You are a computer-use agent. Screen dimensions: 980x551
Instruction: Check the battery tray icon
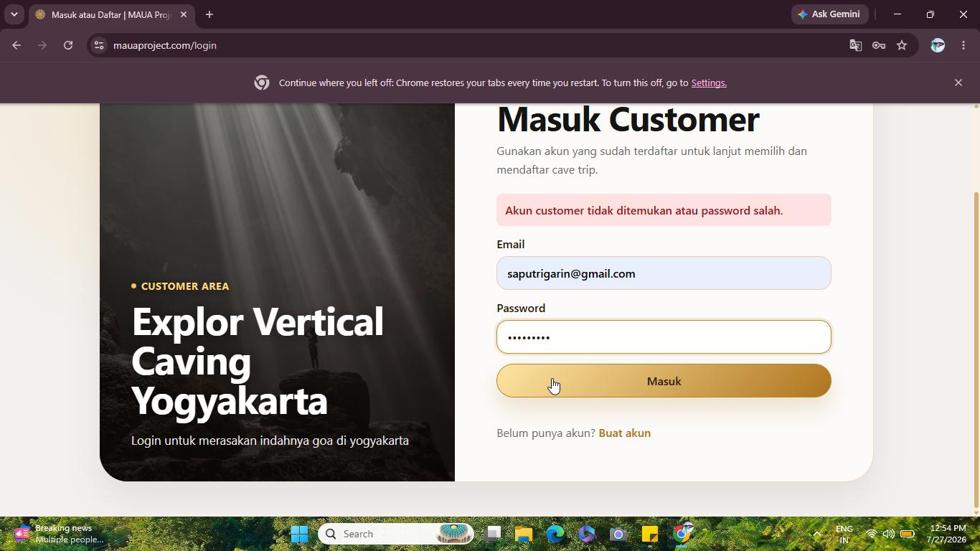(908, 534)
